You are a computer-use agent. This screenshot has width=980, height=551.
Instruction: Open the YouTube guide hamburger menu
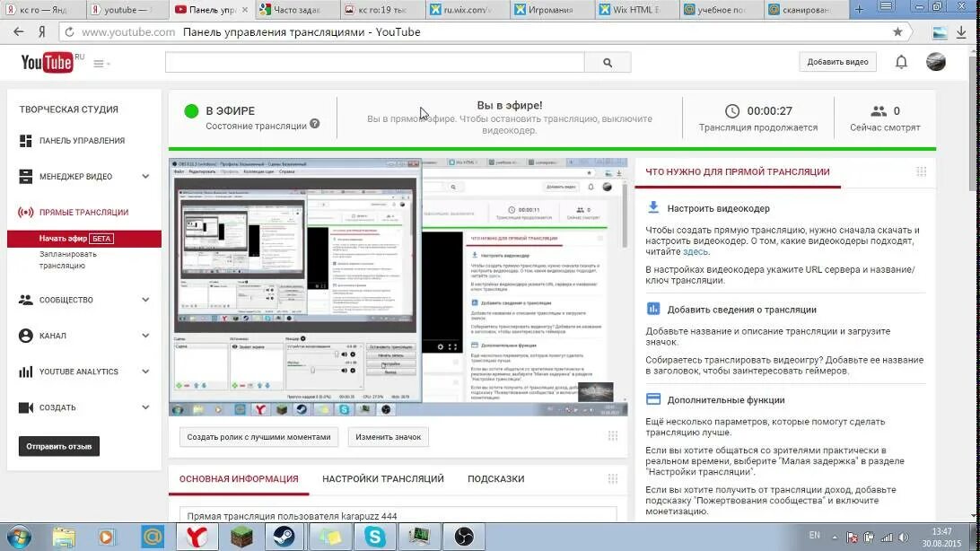tap(100, 64)
